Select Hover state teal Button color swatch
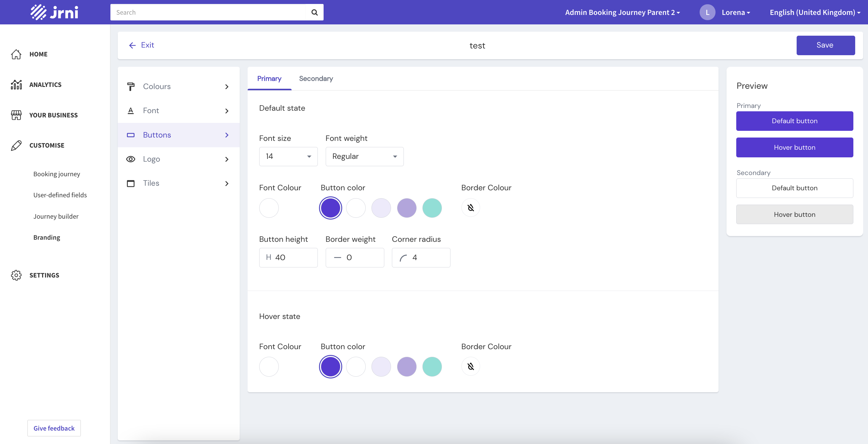This screenshot has width=868, height=444. 432,367
